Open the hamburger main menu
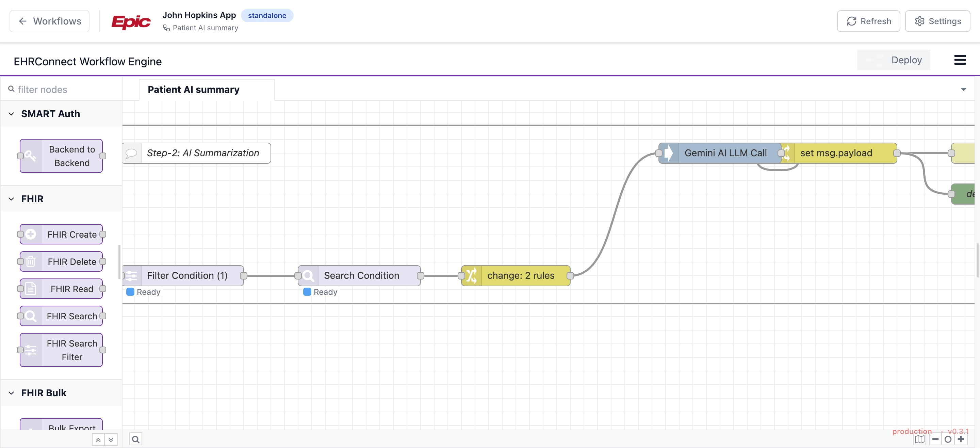The height and width of the screenshot is (448, 980). coord(960,60)
